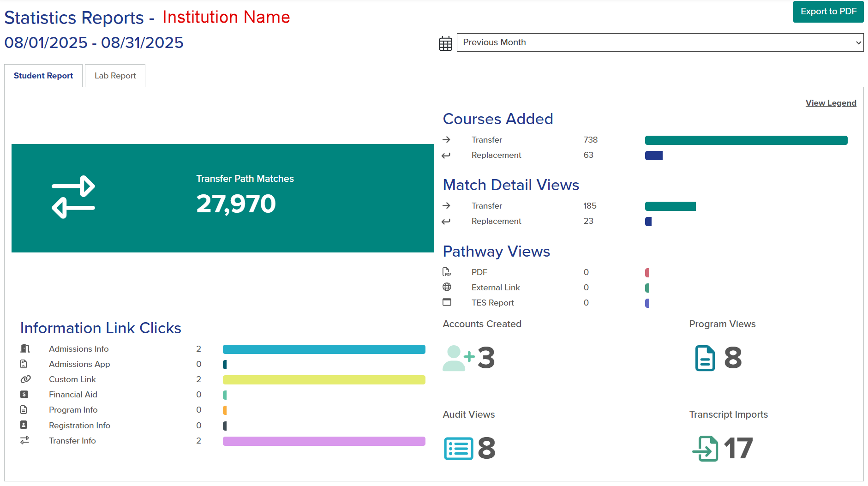This screenshot has height=486, width=868.
Task: Select the Student Report tab
Action: (43, 75)
